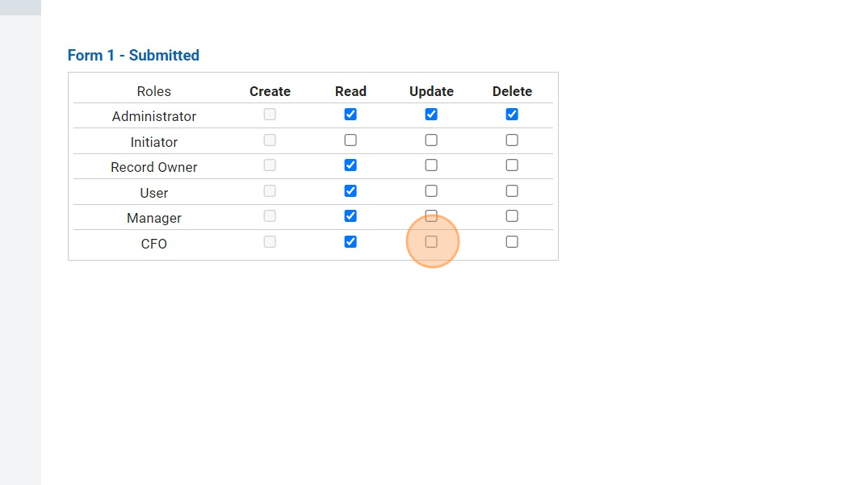Screen dimensions: 868x485
Task: Check Record Owner Delete checkbox
Action: point(512,165)
